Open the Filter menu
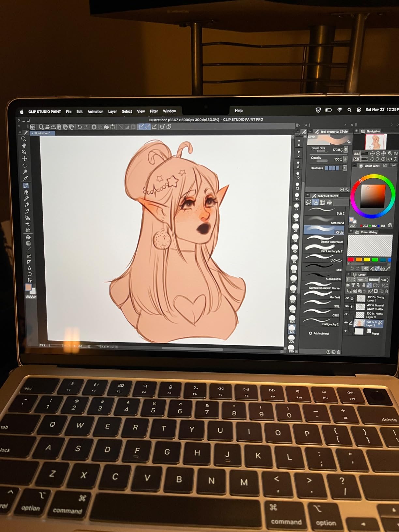 pos(154,111)
